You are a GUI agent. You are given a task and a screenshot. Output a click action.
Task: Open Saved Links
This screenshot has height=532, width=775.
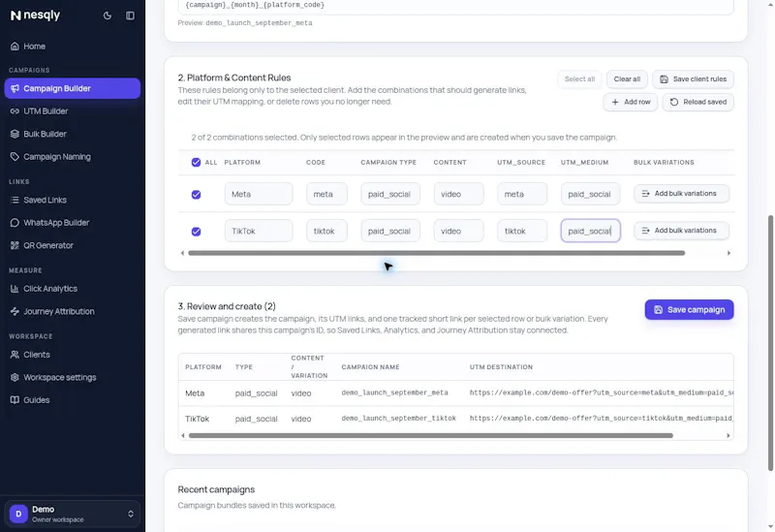pyautogui.click(x=72, y=200)
